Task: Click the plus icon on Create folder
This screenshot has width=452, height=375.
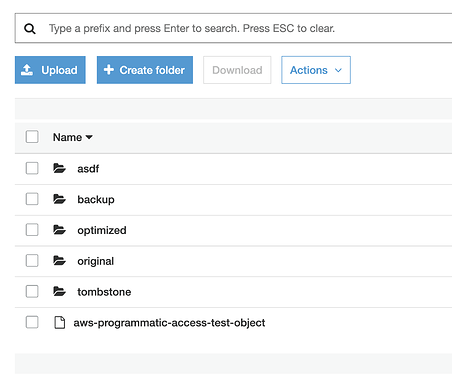Action: click(109, 70)
